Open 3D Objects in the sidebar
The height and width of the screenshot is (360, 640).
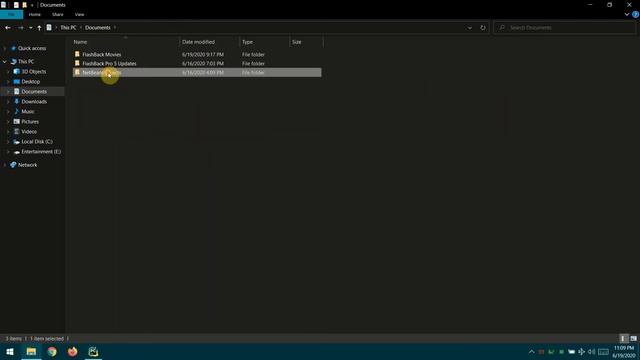[x=33, y=71]
